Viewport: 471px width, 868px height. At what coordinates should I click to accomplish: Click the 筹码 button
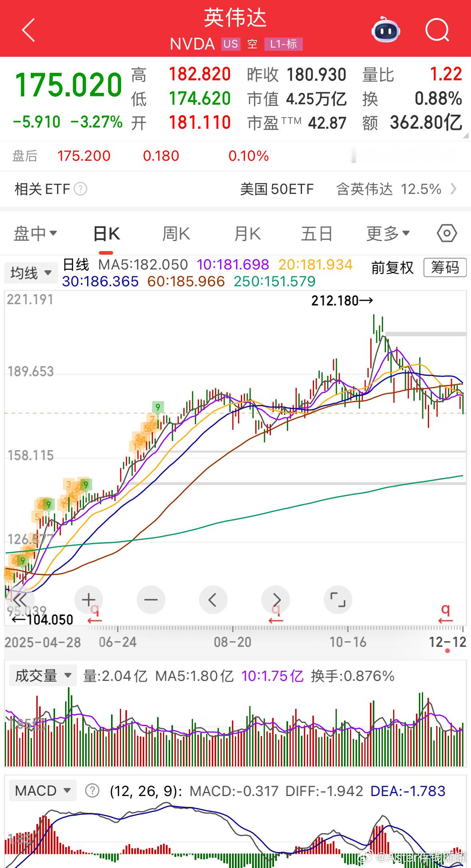445,267
